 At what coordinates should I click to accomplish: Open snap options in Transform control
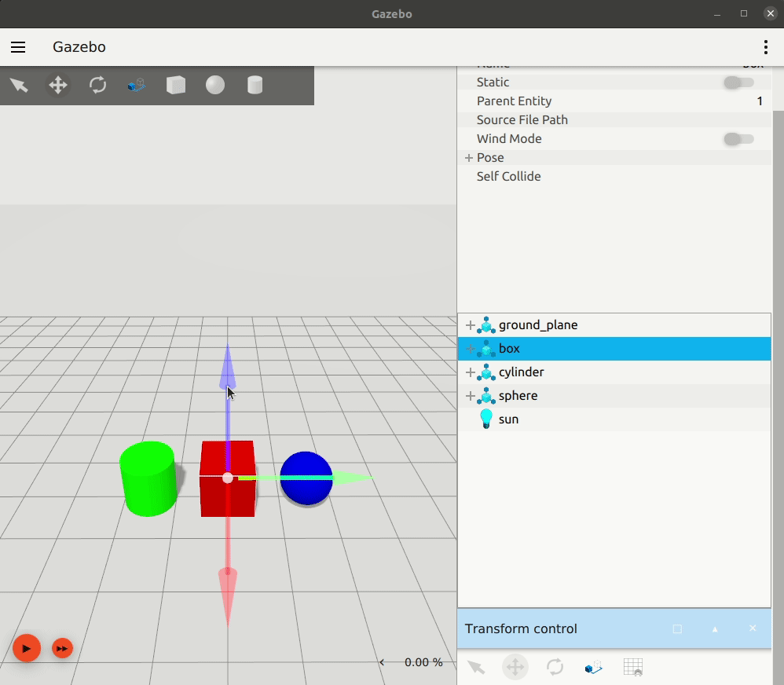[x=594, y=667]
